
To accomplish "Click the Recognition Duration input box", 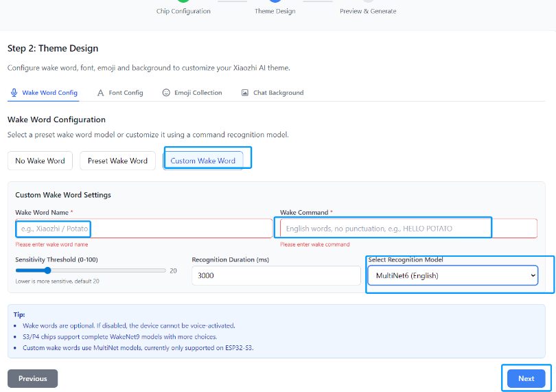I will (x=276, y=276).
